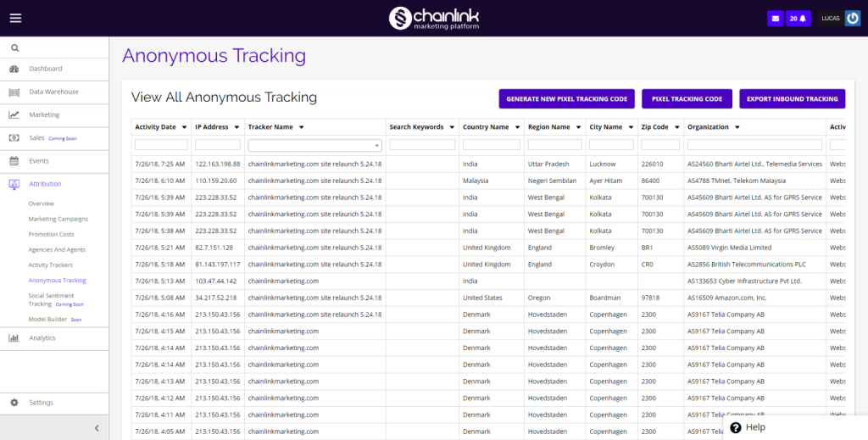Select Anonymous Tracking submenu item

(57, 281)
